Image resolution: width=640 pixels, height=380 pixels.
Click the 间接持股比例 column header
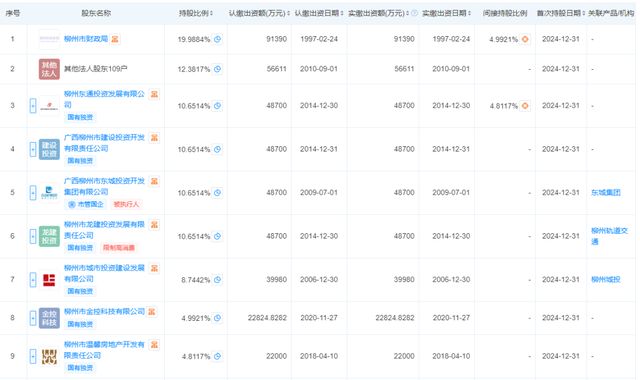click(x=505, y=13)
